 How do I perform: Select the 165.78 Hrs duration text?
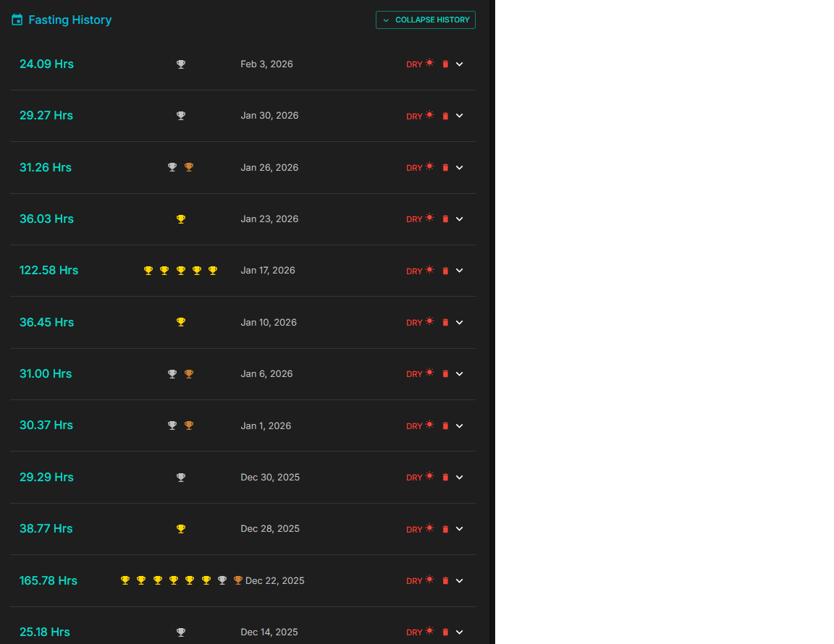click(x=49, y=581)
